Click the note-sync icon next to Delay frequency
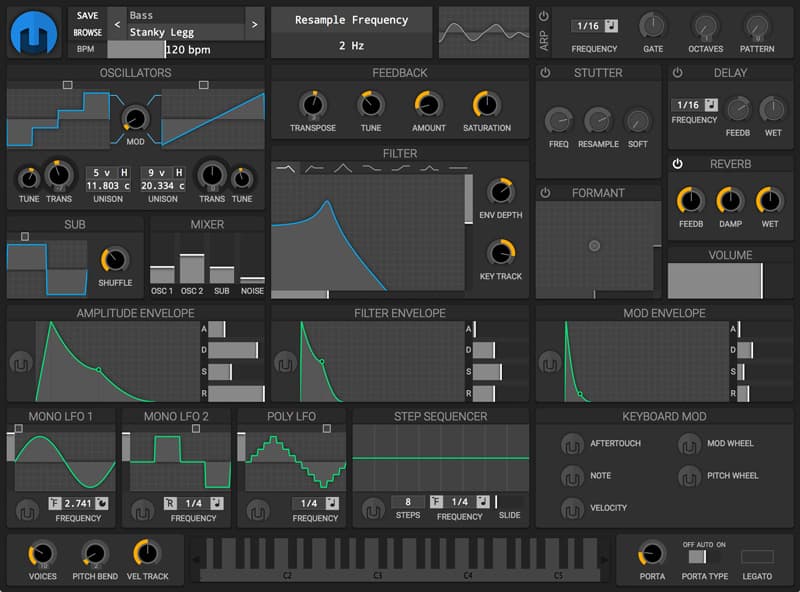 tap(711, 104)
